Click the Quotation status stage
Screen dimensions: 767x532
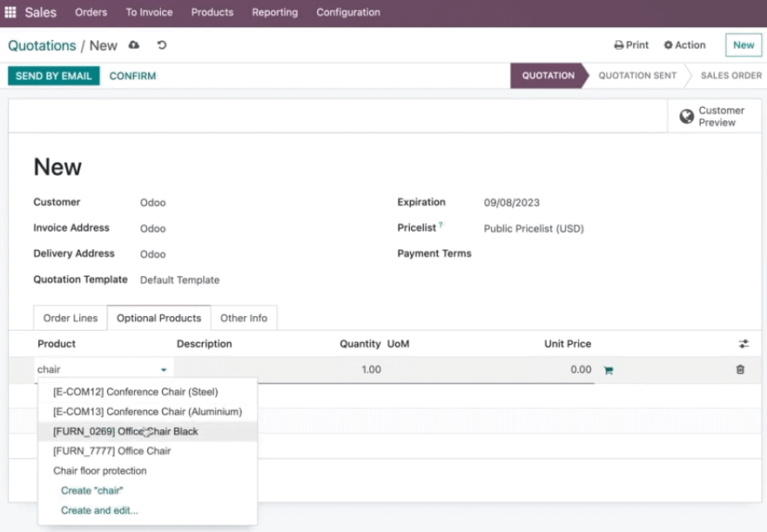point(548,76)
